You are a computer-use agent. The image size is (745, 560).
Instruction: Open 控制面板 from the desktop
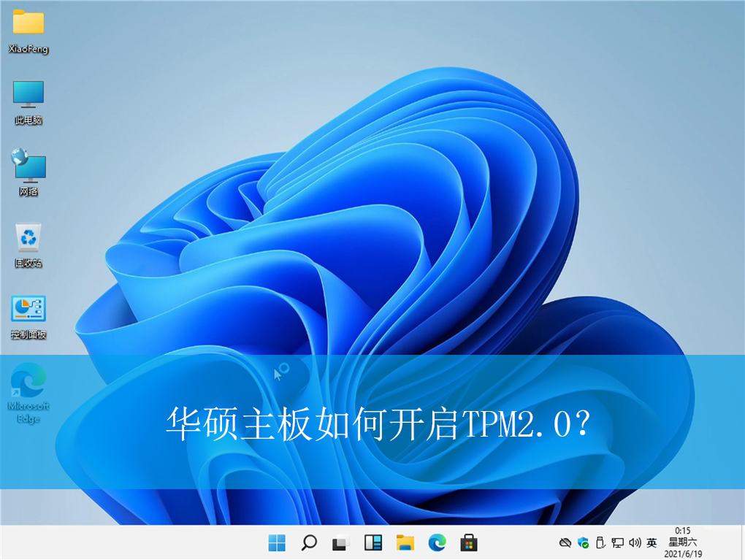click(27, 310)
